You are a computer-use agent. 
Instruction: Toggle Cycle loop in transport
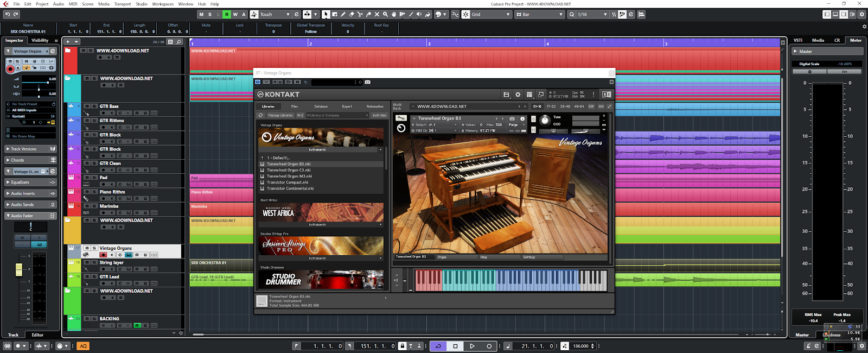coord(438,346)
